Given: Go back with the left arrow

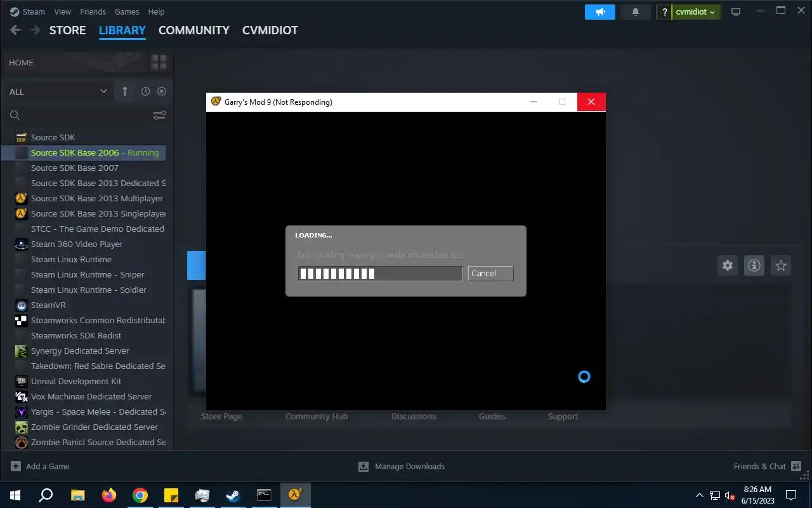Looking at the screenshot, I should tap(16, 30).
